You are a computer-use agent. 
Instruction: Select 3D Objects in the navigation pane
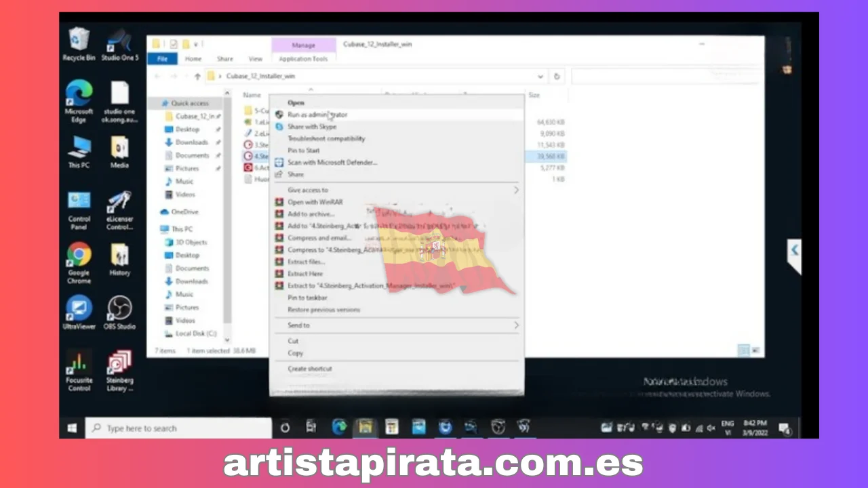[186, 242]
